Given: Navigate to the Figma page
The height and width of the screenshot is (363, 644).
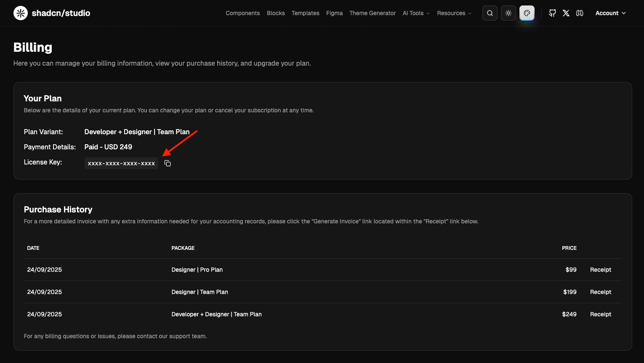Looking at the screenshot, I should pyautogui.click(x=334, y=13).
